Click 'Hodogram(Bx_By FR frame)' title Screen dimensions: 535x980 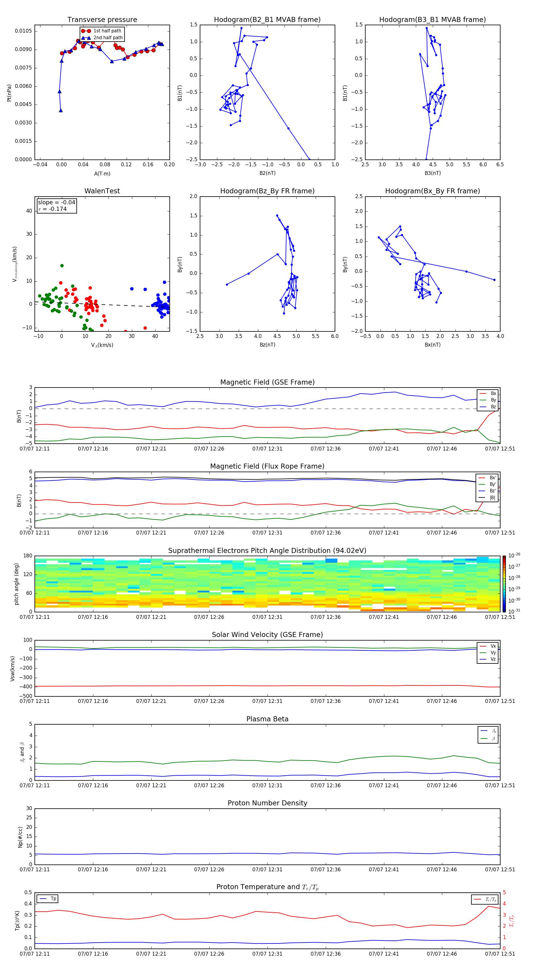coord(432,191)
